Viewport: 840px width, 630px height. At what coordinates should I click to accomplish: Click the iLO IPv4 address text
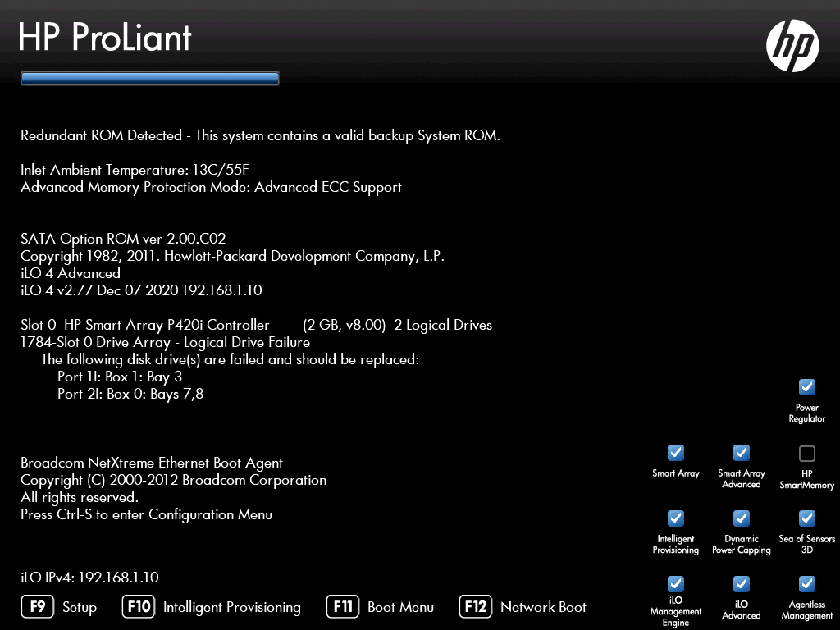[x=90, y=577]
